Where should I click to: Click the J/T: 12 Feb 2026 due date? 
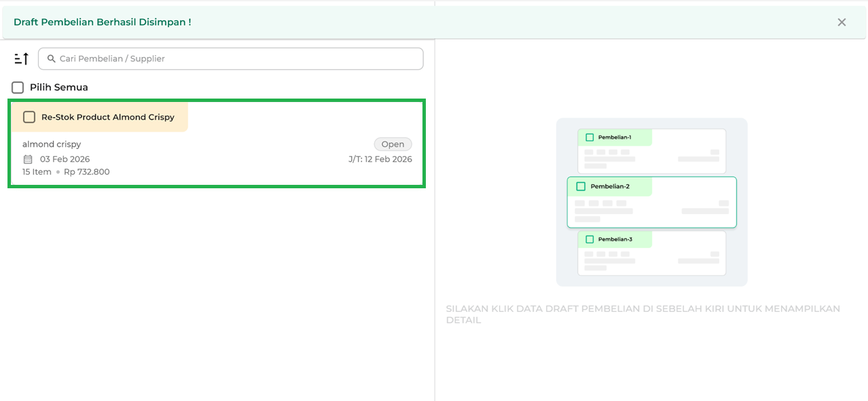(380, 159)
